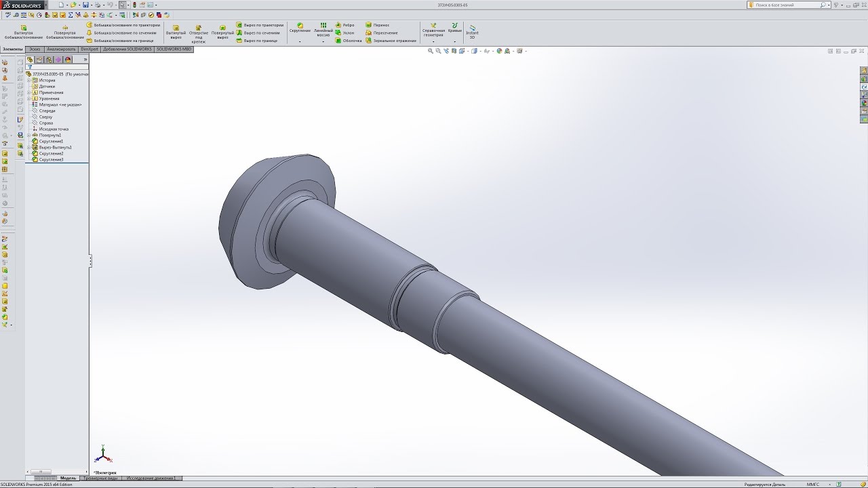
Task: Switch to the DimXpert tab
Action: [89, 49]
